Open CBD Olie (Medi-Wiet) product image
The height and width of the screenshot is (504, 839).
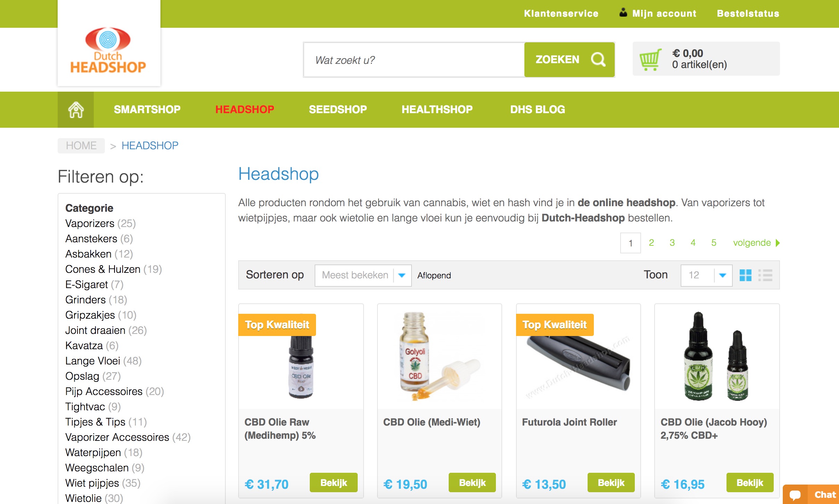[x=440, y=356]
